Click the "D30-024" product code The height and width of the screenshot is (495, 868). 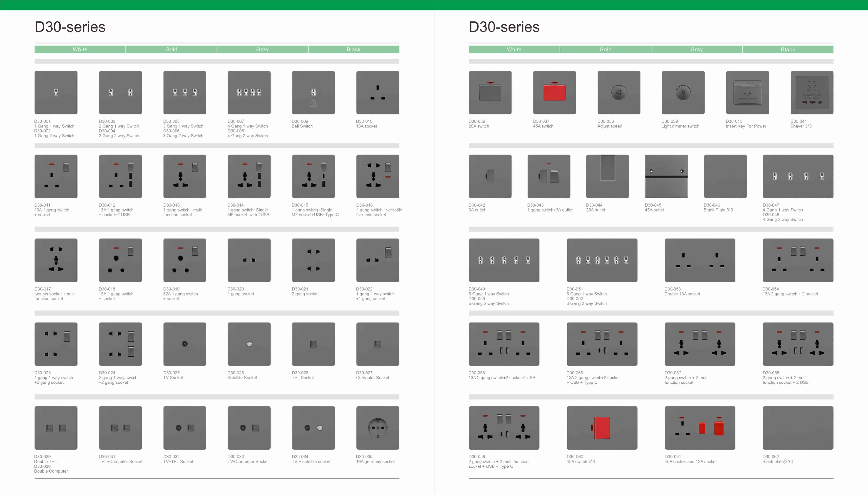click(x=107, y=373)
